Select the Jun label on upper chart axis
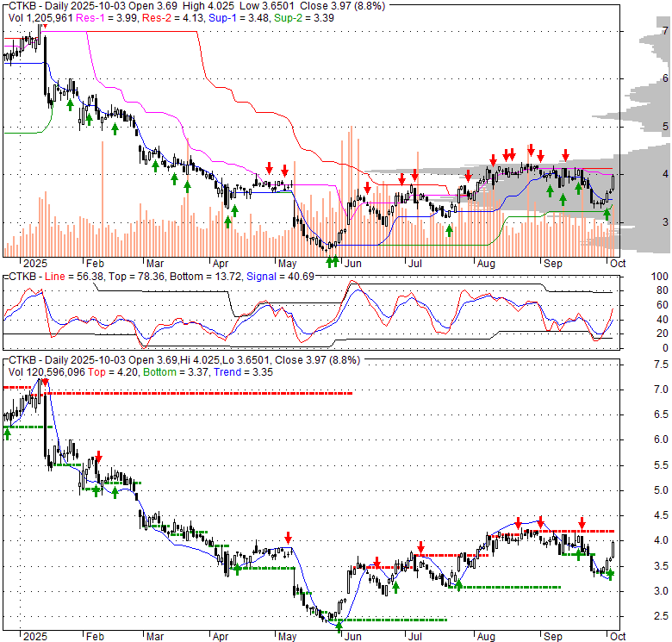The width and height of the screenshot is (672, 642). [352, 263]
